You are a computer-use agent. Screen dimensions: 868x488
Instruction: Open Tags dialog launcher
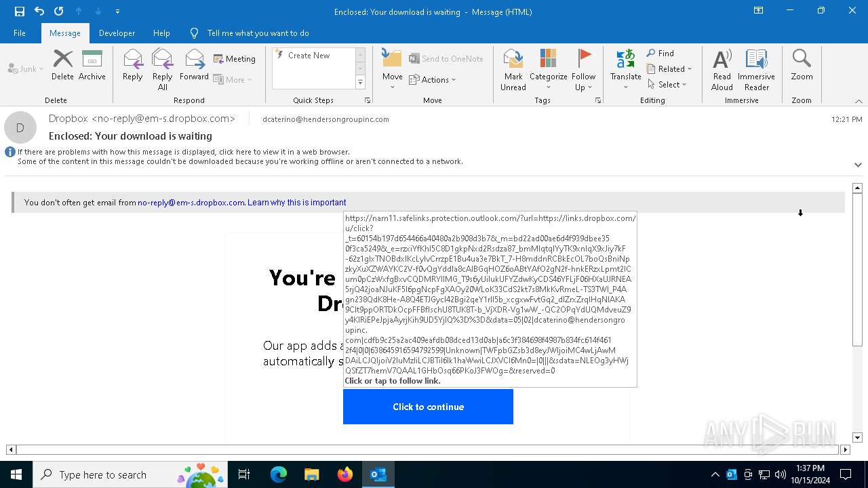pyautogui.click(x=598, y=100)
